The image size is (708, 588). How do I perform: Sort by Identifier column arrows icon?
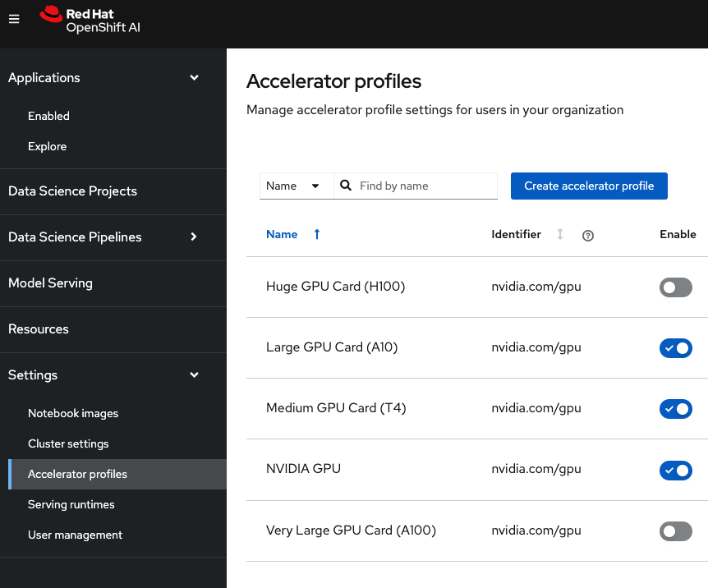(560, 234)
